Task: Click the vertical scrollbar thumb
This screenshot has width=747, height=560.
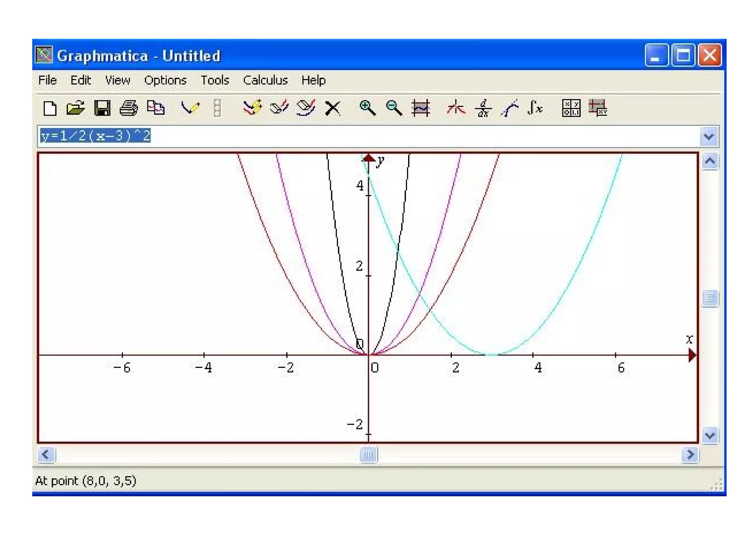Action: pyautogui.click(x=710, y=298)
